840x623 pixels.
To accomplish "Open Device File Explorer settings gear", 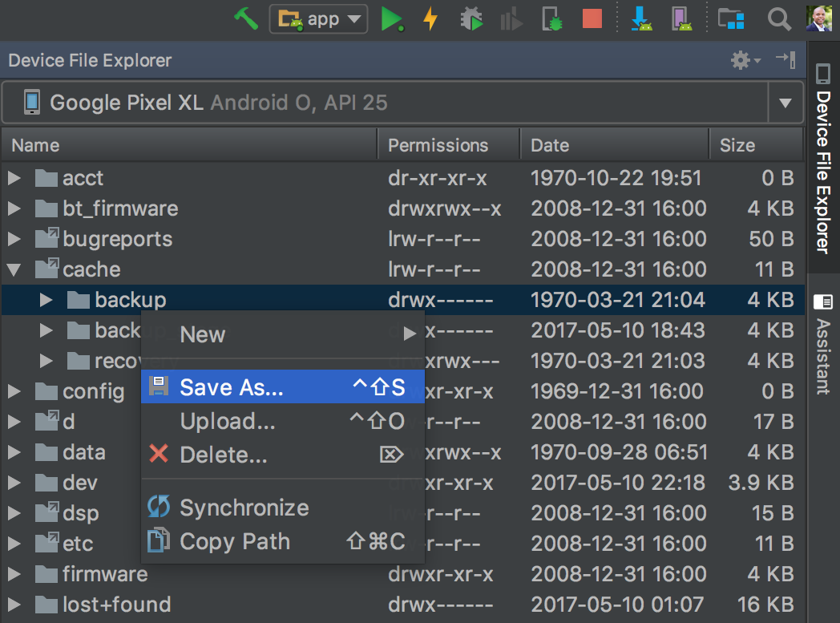I will click(x=739, y=59).
